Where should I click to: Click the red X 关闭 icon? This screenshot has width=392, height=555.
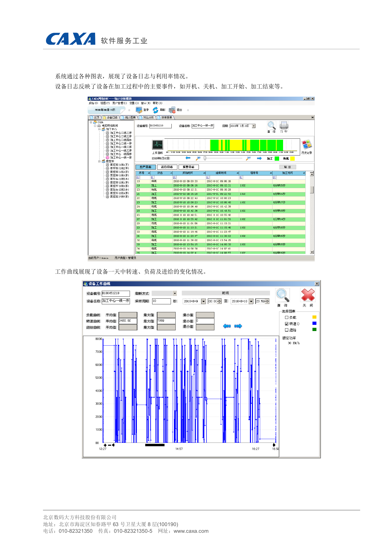308,295
